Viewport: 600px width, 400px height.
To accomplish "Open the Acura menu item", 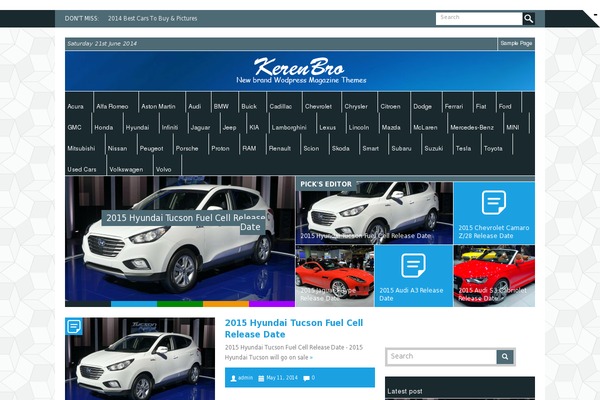I will tap(75, 106).
